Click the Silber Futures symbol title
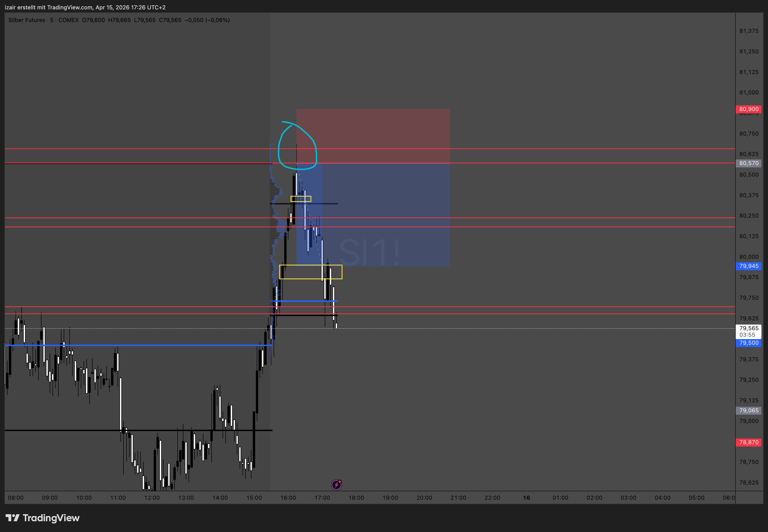 (x=27, y=20)
